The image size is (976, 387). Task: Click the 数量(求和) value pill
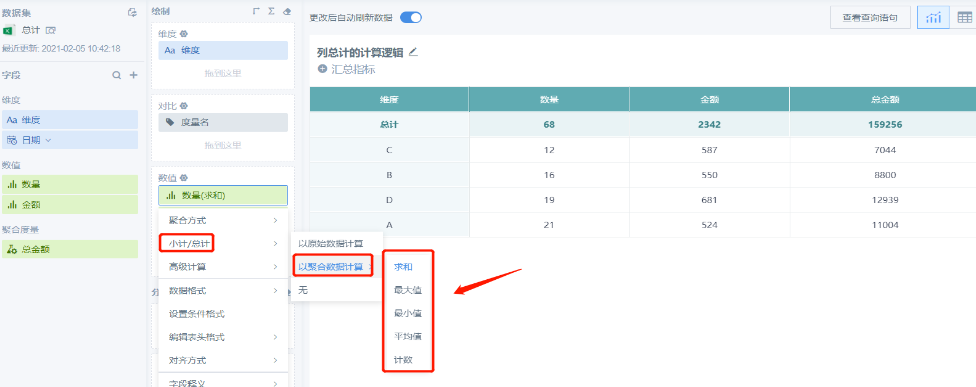pyautogui.click(x=223, y=195)
